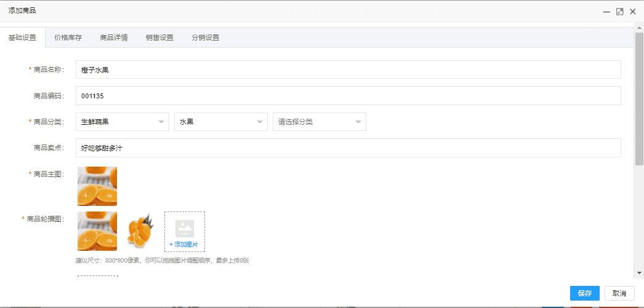Screen dimensions: 644x308
Task: Maximize the 添加商品 dialog window
Action: [619, 12]
